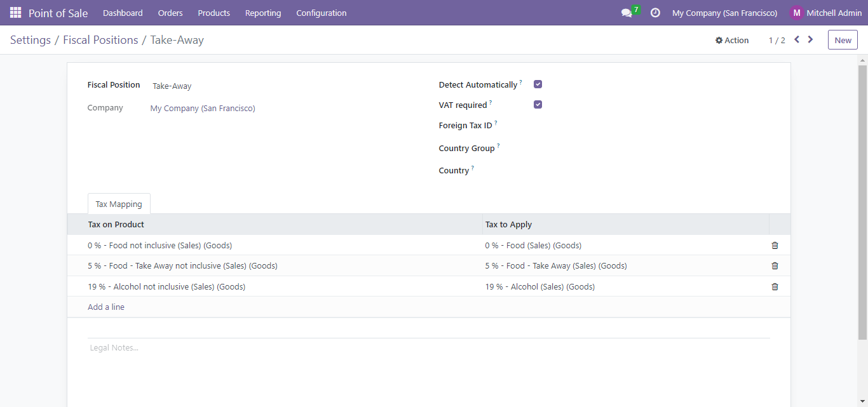Toggle the VAT required checkbox
The width and height of the screenshot is (868, 407).
538,105
